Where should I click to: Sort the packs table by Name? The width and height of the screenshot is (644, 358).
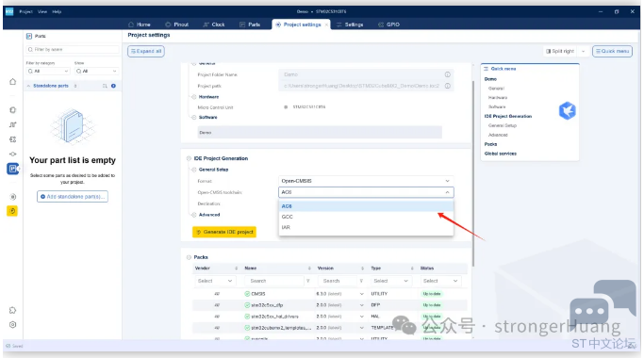pyautogui.click(x=309, y=268)
